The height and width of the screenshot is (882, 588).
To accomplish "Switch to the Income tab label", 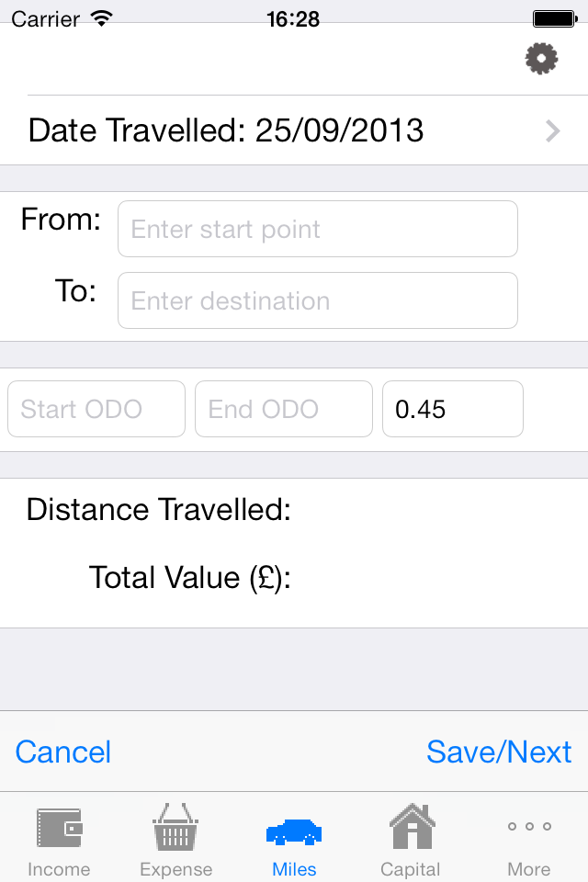I will click(x=59, y=869).
